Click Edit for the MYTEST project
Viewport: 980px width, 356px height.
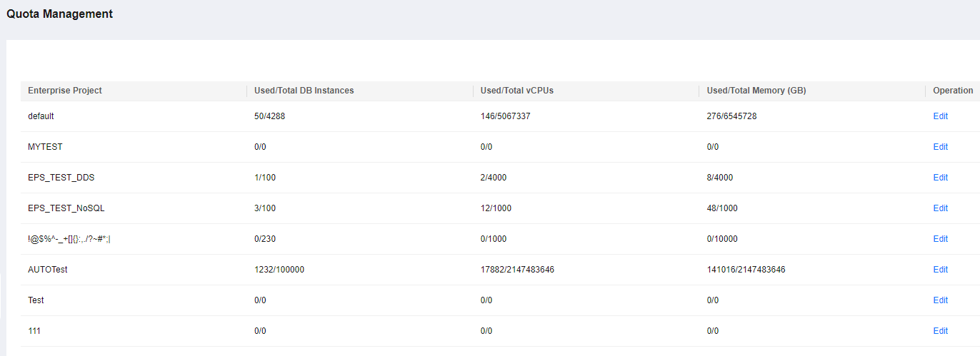(x=940, y=147)
